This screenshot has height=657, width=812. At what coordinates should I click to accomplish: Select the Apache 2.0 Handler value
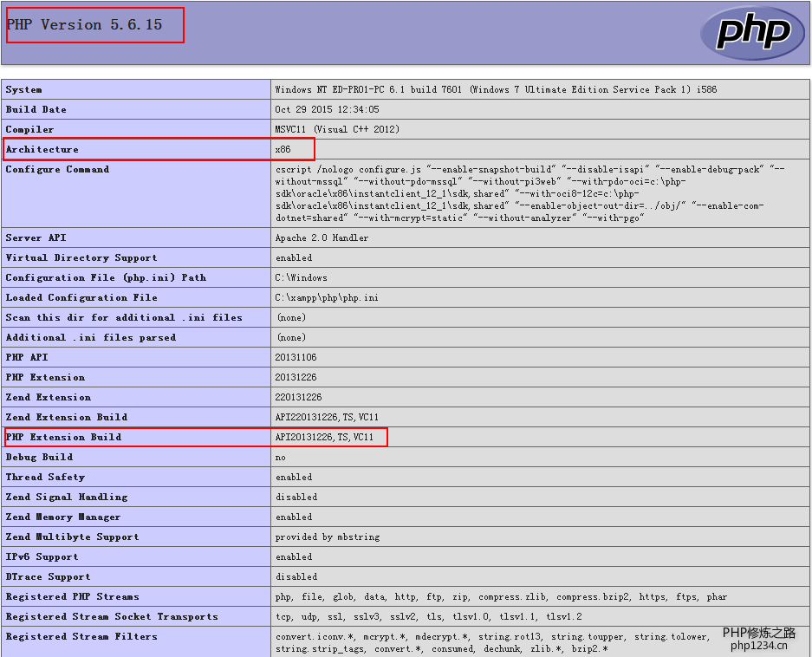(x=322, y=237)
